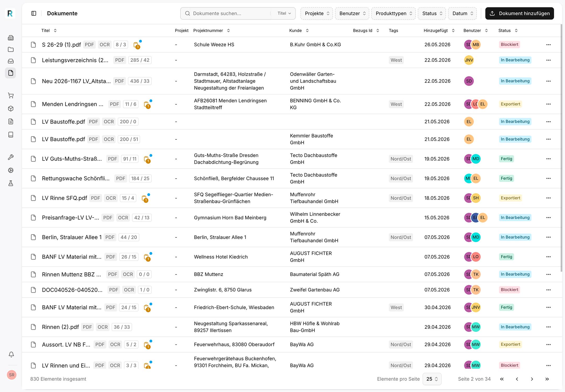
Task: Open the folder icon in the sidebar
Action: pos(11,49)
